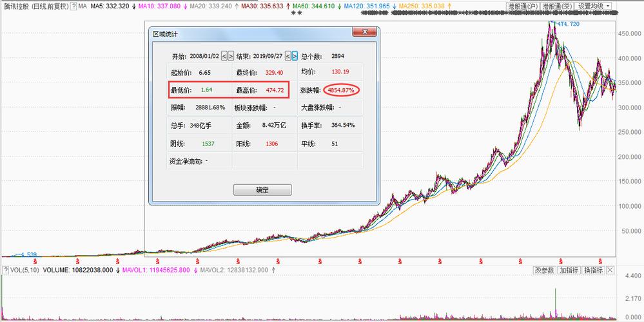Click the MA10: 337.080 indicator label

159,6
